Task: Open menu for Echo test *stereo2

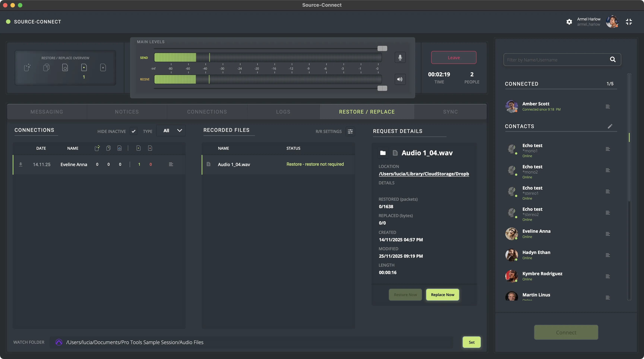Action: [608, 213]
